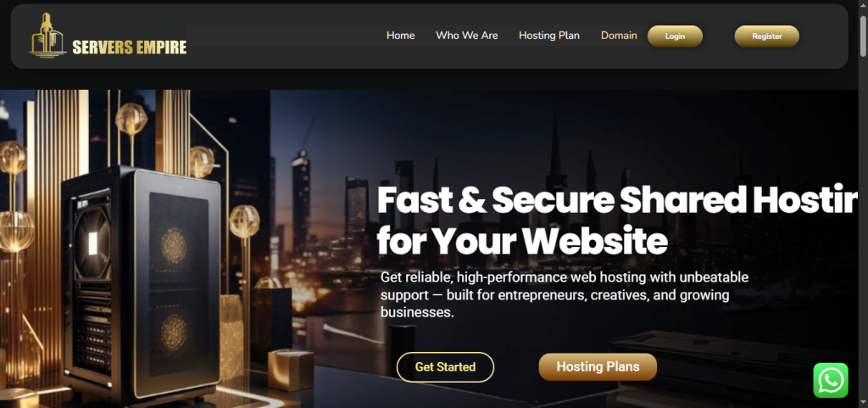Open WhatsApp chat via green floating icon
Image resolution: width=868 pixels, height=408 pixels.
coord(831,380)
